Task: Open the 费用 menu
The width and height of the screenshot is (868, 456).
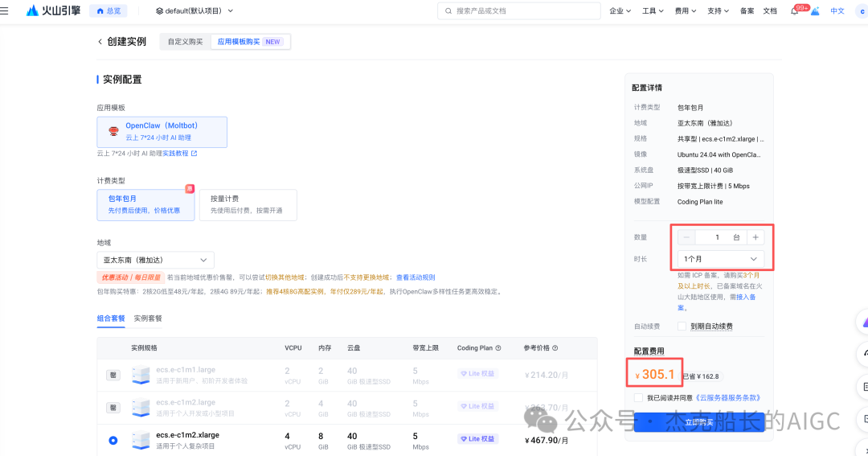Action: point(686,11)
